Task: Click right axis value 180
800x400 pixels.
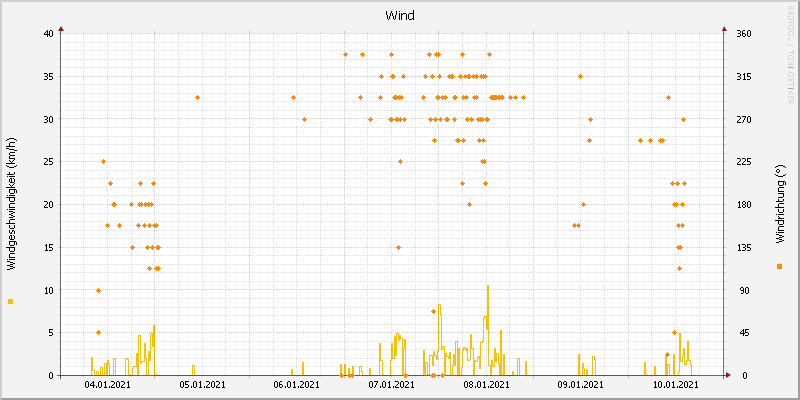Action: (744, 205)
